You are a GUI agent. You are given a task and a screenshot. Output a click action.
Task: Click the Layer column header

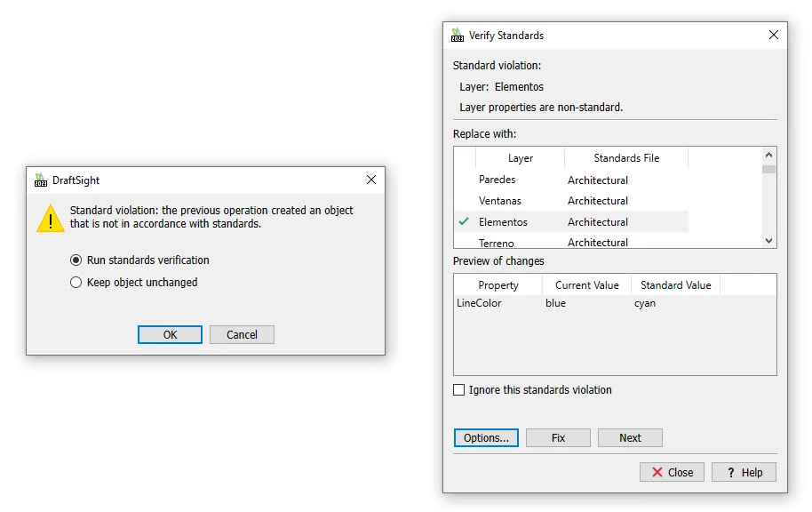[x=520, y=158]
